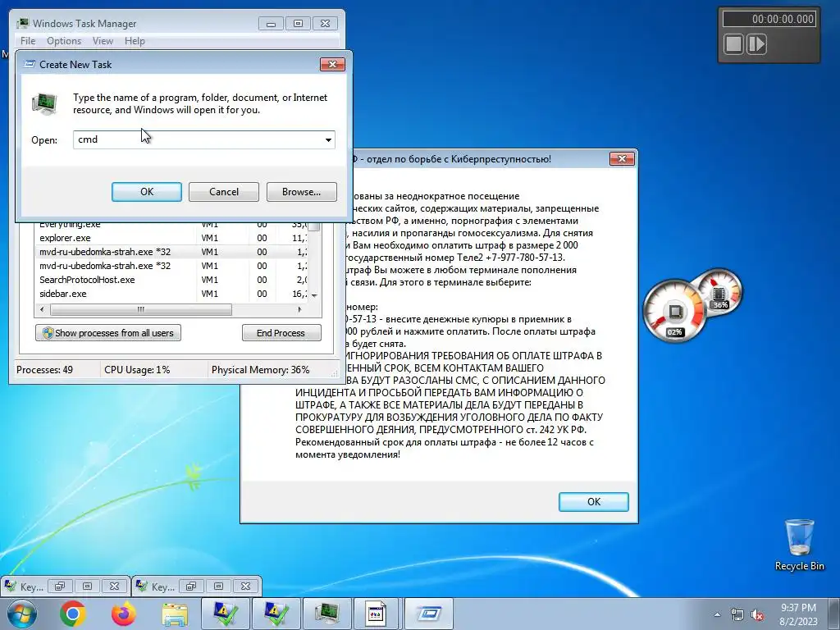This screenshot has width=840, height=630.
Task: Open Task Manager Options menu
Action: tap(64, 41)
